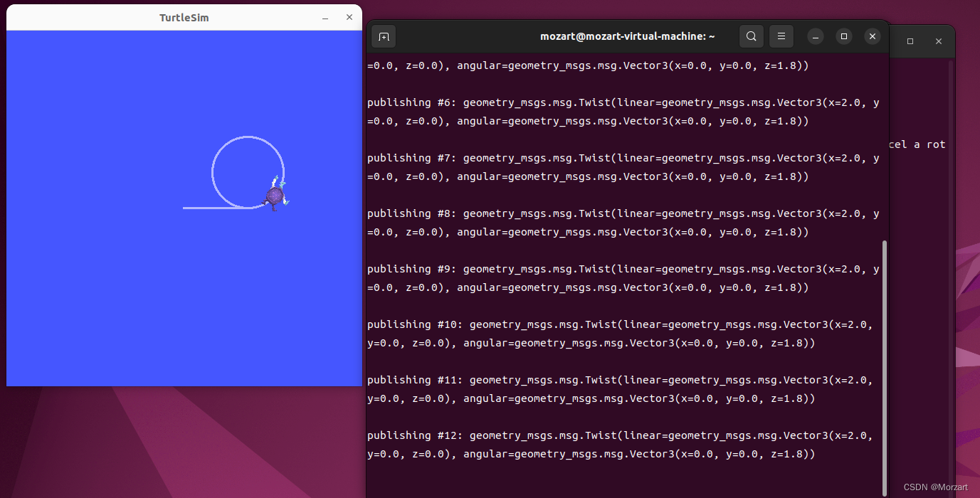Image resolution: width=980 pixels, height=498 pixels.
Task: Open a new terminal tab
Action: click(x=384, y=36)
